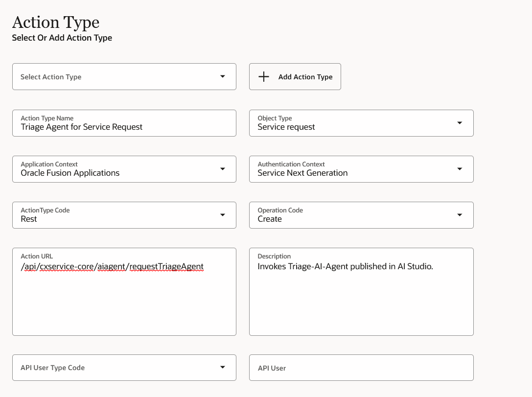The height and width of the screenshot is (397, 532).
Task: Click the Application Context dropdown arrow
Action: 223,169
